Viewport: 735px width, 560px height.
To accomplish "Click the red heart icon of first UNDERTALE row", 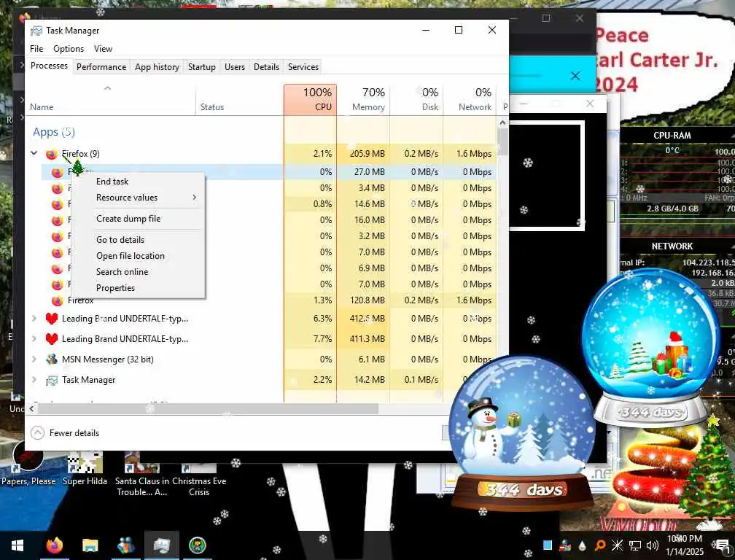I will point(52,319).
